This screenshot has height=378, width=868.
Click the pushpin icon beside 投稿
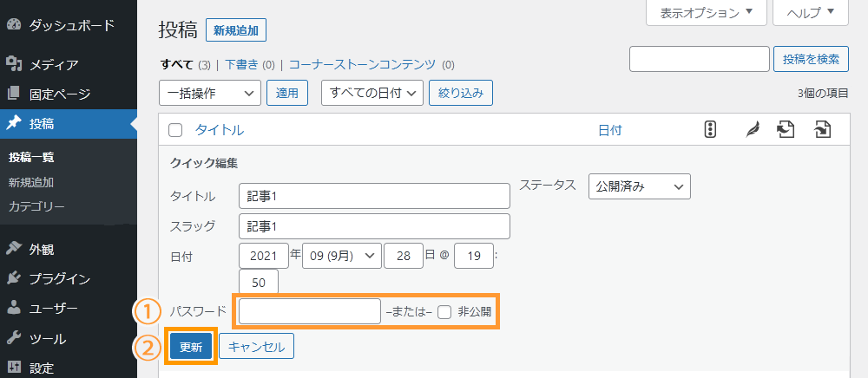point(14,123)
